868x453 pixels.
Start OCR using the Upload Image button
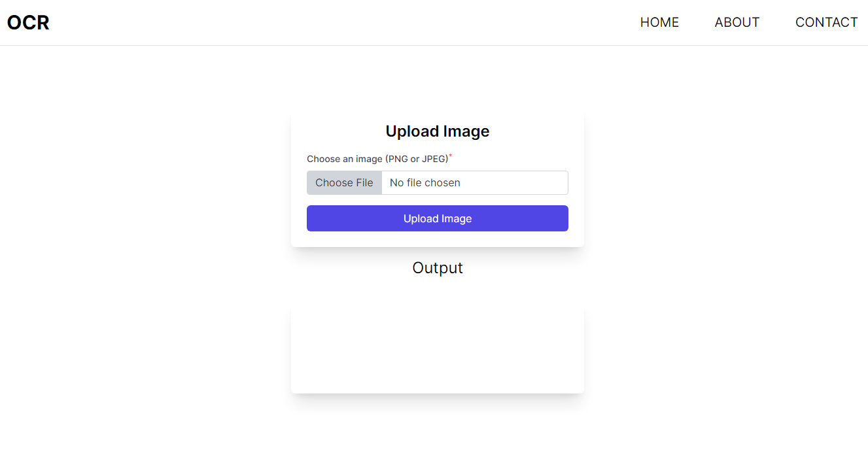(x=437, y=218)
